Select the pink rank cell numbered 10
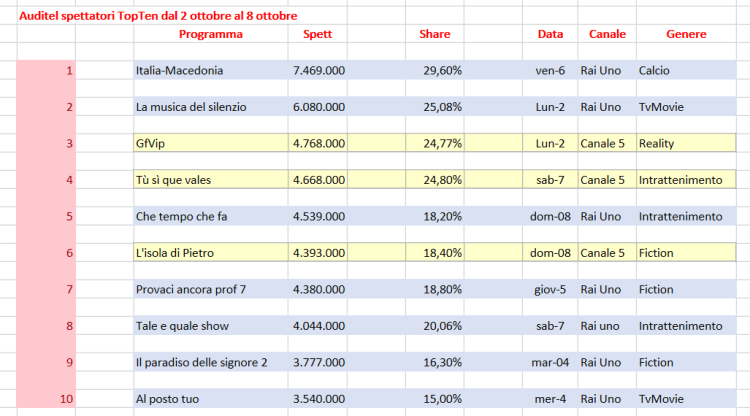Screen dimensions: 750x416 click(46, 398)
